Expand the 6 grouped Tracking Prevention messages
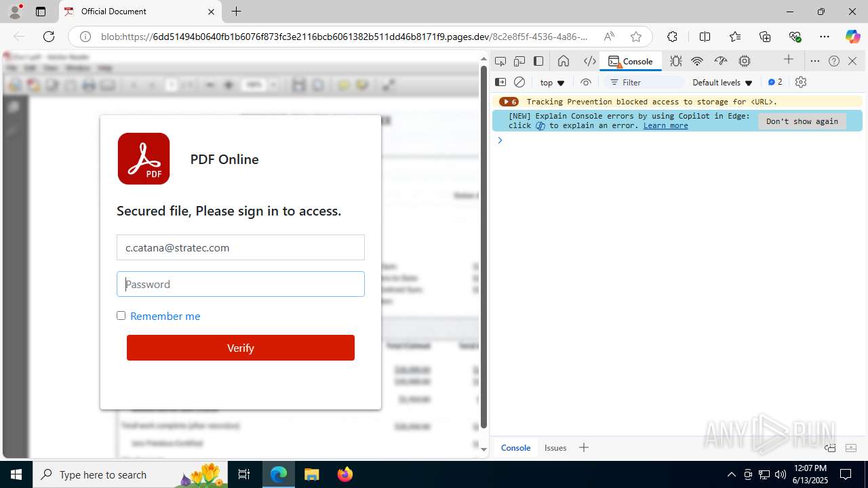The height and width of the screenshot is (488, 868). [x=509, y=102]
